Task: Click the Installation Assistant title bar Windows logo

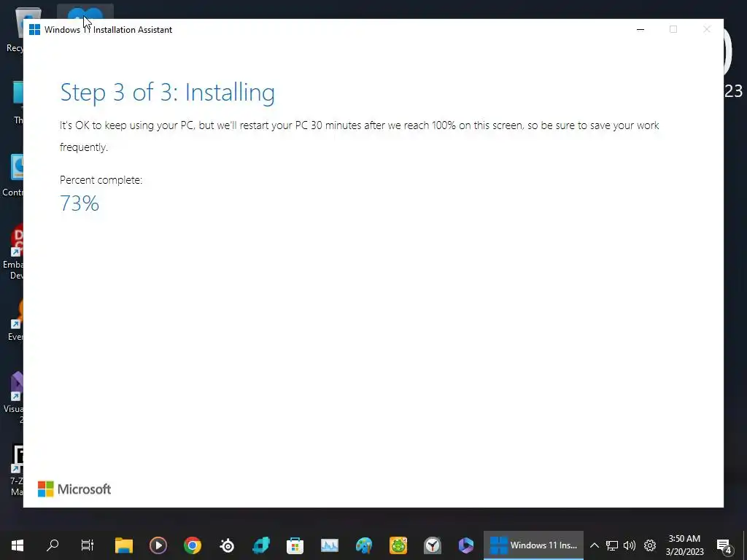Action: click(34, 29)
